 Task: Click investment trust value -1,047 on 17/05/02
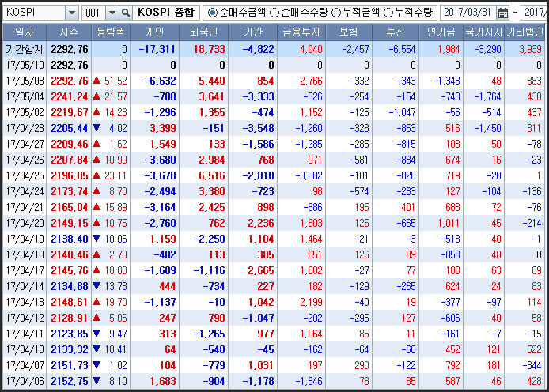coord(402,112)
